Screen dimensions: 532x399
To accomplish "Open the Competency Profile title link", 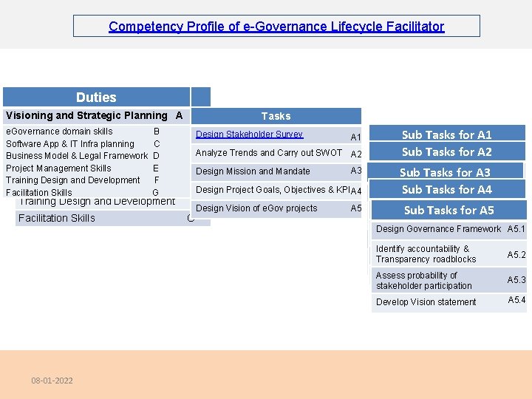I will point(276,27).
